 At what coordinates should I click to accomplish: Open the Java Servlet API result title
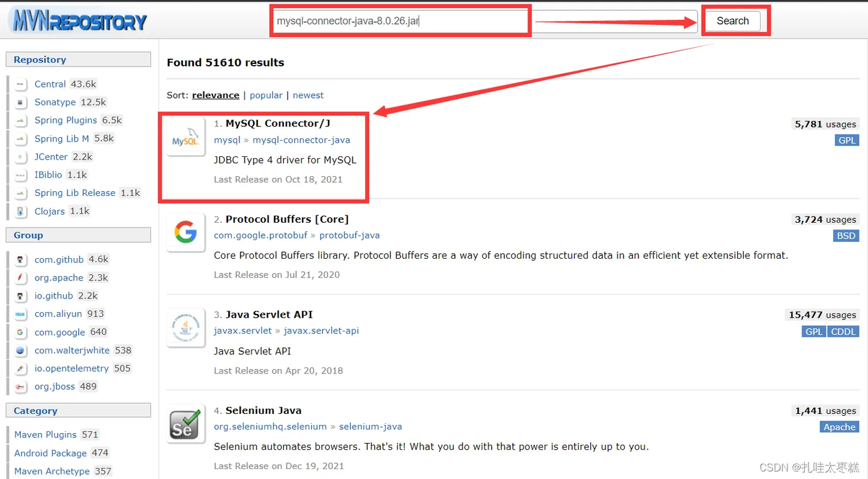[x=269, y=315]
